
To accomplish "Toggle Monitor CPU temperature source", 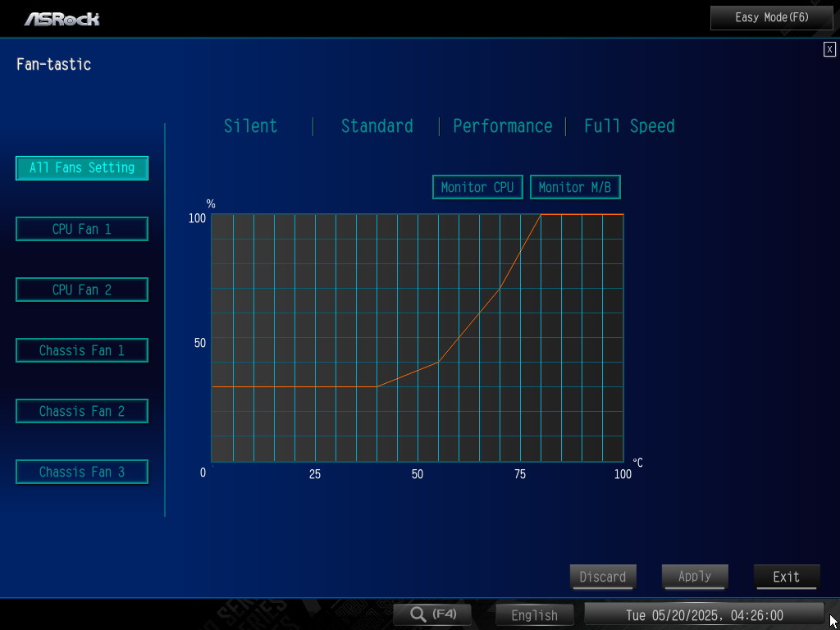I will pos(477,187).
